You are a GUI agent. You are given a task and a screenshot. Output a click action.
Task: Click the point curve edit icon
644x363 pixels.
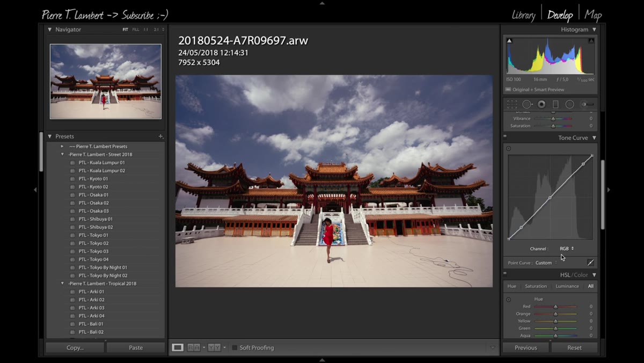pos(590,263)
